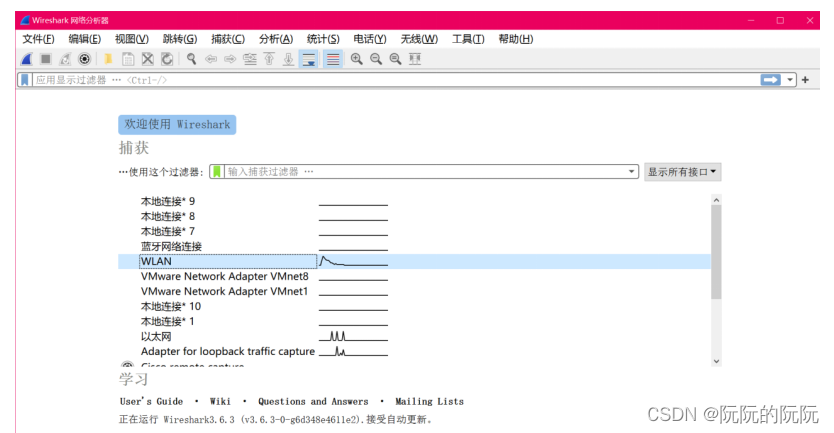Reset text to normal size
834x433 pixels.
pos(395,59)
